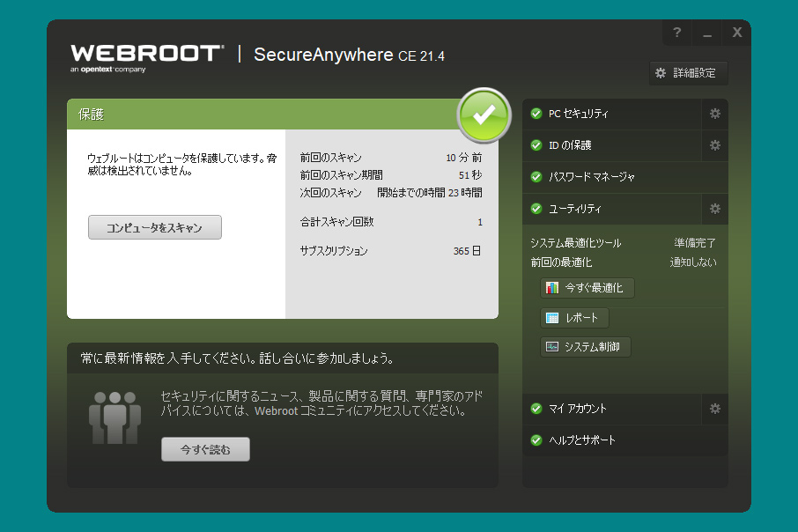Expand the マイ アカウント section
The width and height of the screenshot is (798, 532).
[612, 409]
